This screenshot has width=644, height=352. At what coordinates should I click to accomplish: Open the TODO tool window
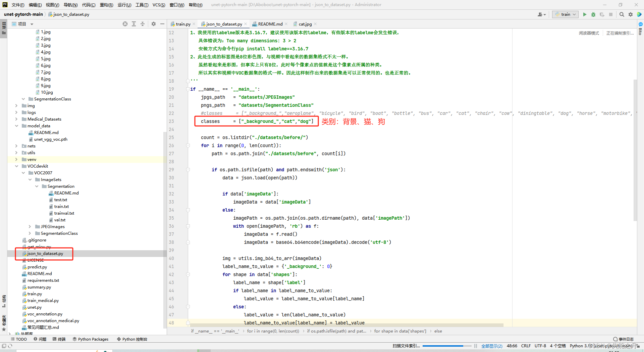tap(19, 339)
